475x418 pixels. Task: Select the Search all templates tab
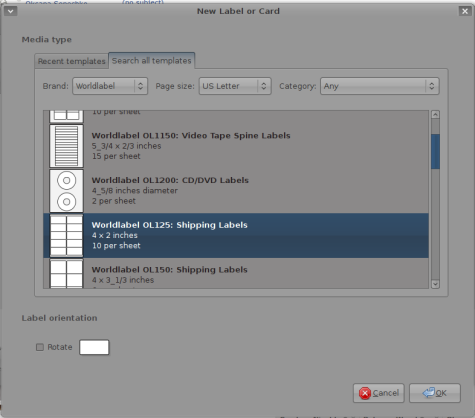click(152, 61)
